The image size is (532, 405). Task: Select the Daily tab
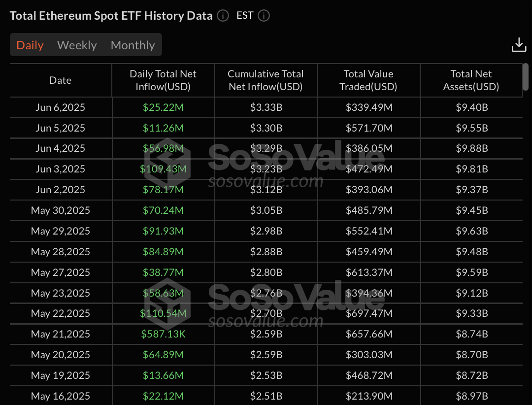coord(30,45)
